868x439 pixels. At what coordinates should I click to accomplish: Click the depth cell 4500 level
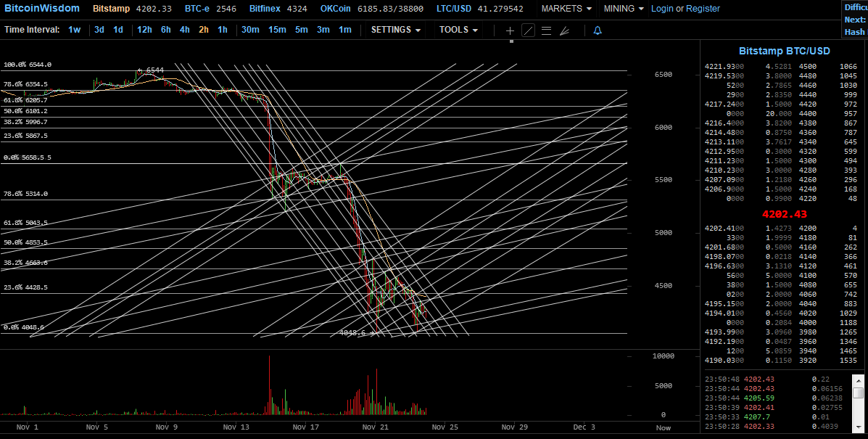coord(808,67)
